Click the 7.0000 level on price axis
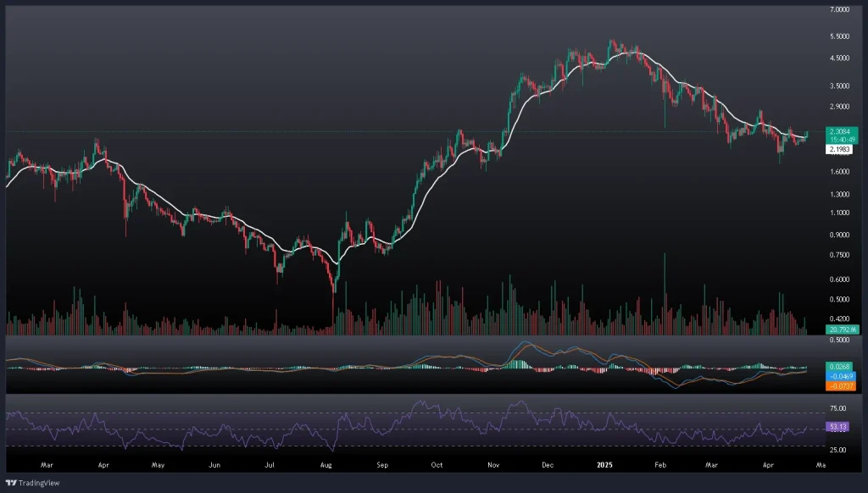868x493 pixels. [x=839, y=10]
